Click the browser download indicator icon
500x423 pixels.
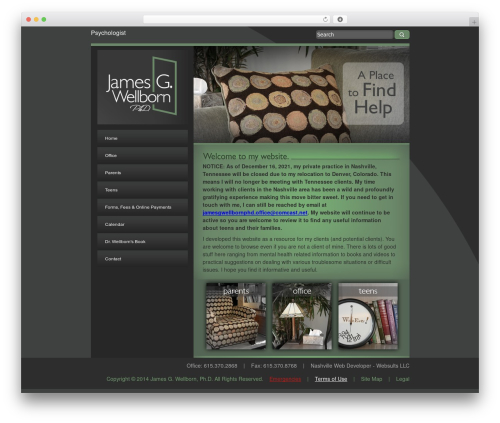[x=340, y=19]
